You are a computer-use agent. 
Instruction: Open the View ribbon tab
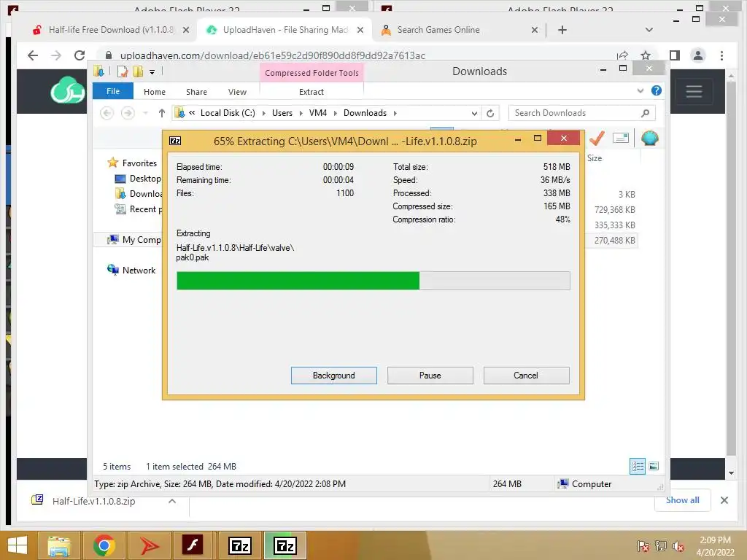237,92
